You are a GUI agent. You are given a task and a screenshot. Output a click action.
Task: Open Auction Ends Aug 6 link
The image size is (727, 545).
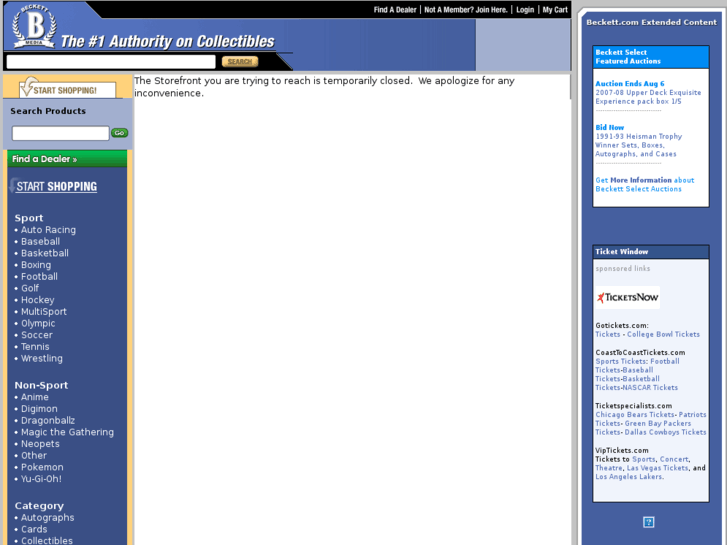point(630,83)
